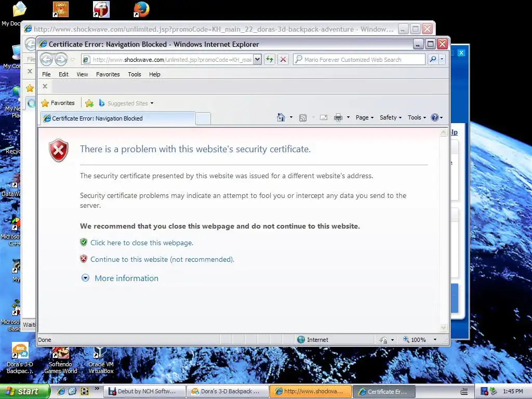
Task: Click the scroll up arrow of page scrollbar
Action: coord(444,132)
